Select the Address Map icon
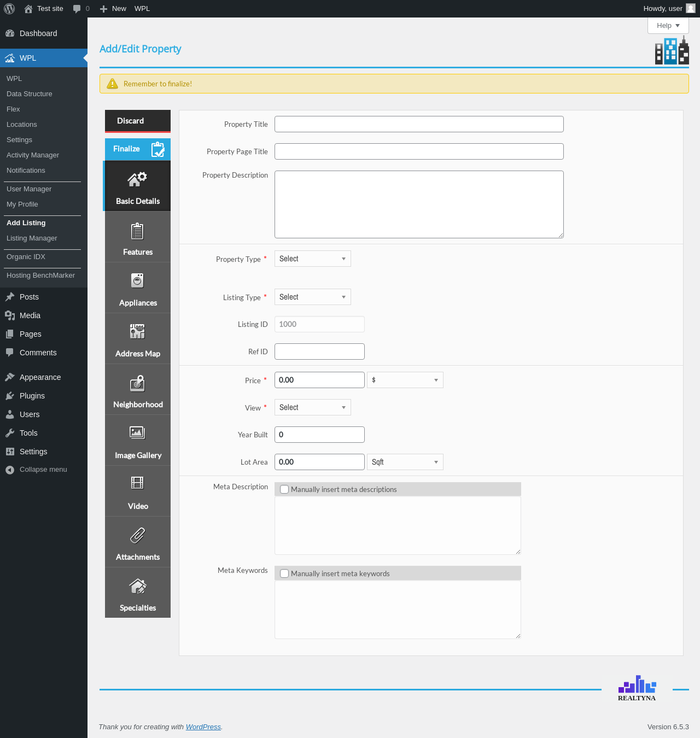 click(137, 331)
